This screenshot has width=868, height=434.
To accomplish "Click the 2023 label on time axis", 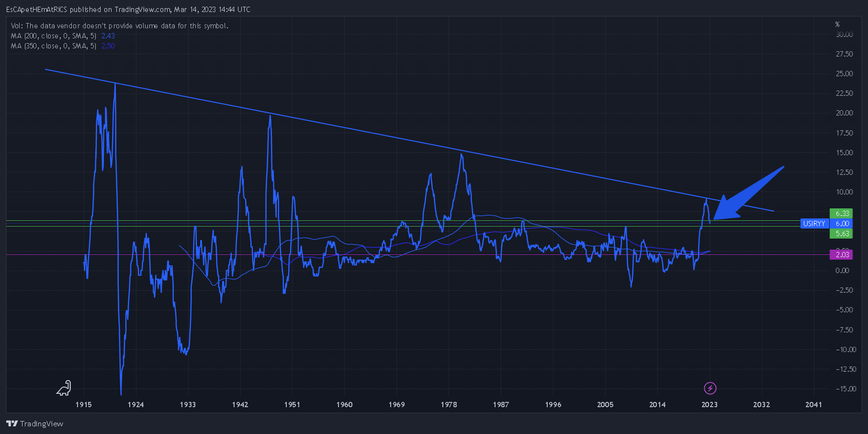I will point(710,405).
